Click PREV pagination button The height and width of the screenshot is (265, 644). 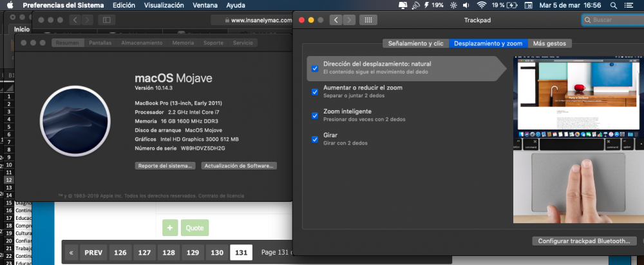point(93,253)
